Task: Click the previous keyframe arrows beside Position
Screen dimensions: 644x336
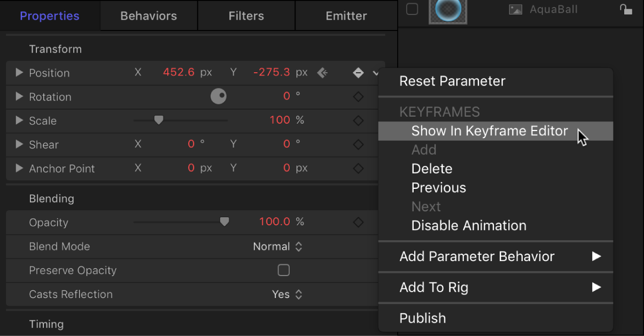Action: tap(322, 73)
